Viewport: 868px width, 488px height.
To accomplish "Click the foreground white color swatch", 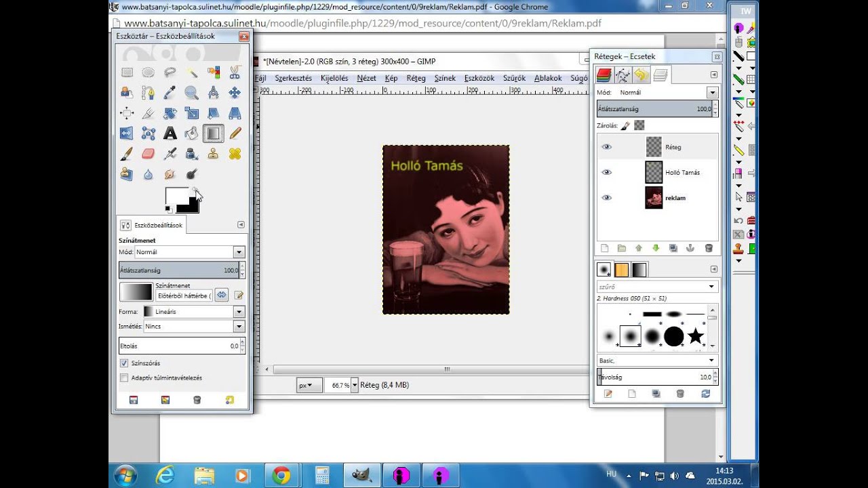I will pos(176,196).
